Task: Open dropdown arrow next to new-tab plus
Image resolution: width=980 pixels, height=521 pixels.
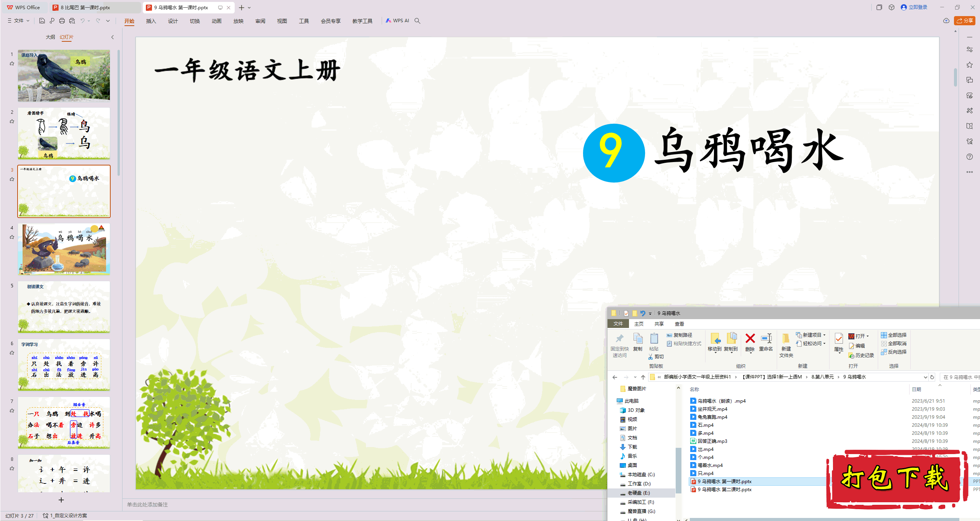Action: click(x=249, y=8)
